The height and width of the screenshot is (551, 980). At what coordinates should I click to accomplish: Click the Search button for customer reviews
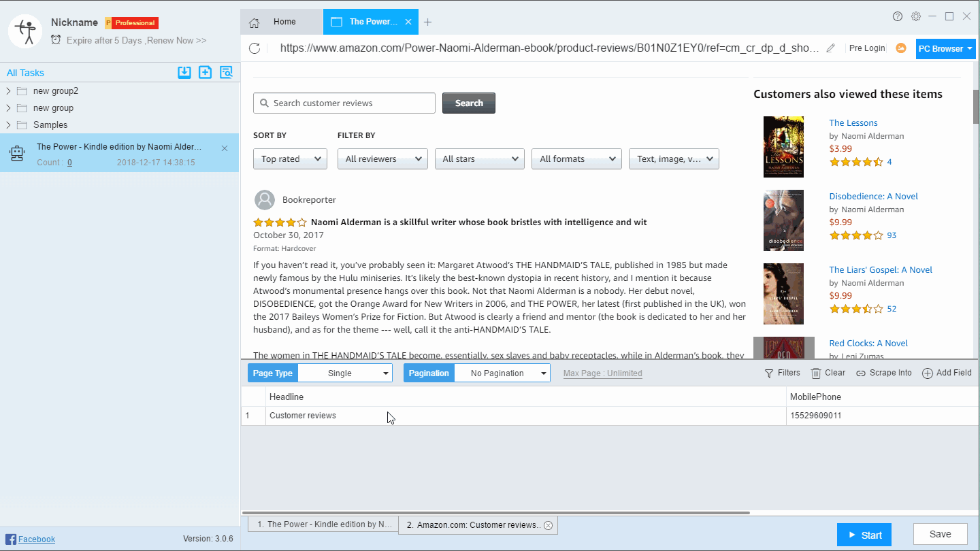[469, 103]
